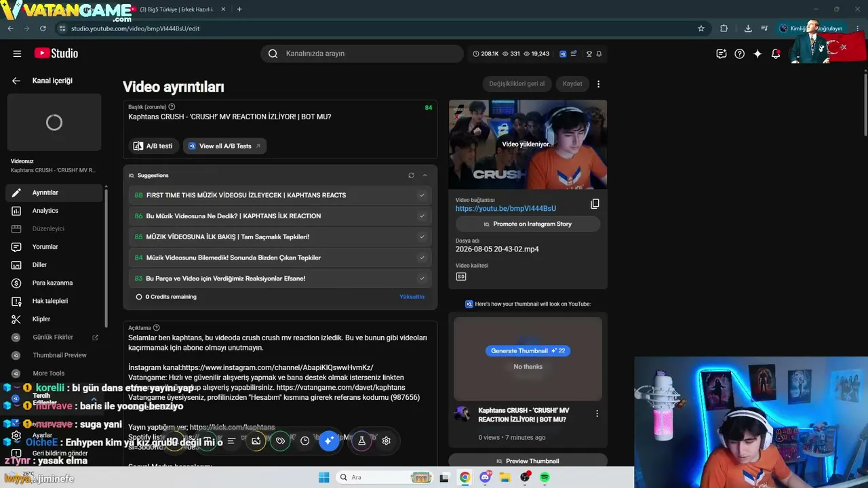This screenshot has width=868, height=488.
Task: Click the Kaydet save button
Action: 572,84
